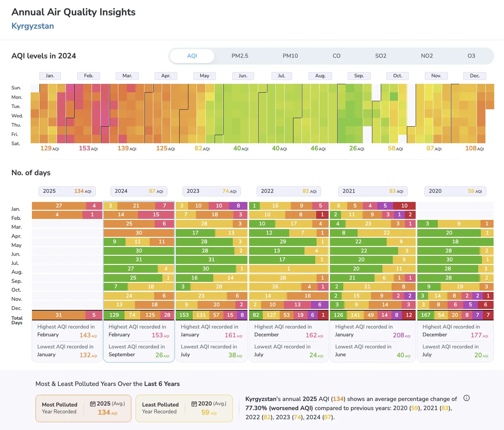Viewport: 504px width, 430px height.
Task: Select the active AQI tab
Action: click(192, 56)
